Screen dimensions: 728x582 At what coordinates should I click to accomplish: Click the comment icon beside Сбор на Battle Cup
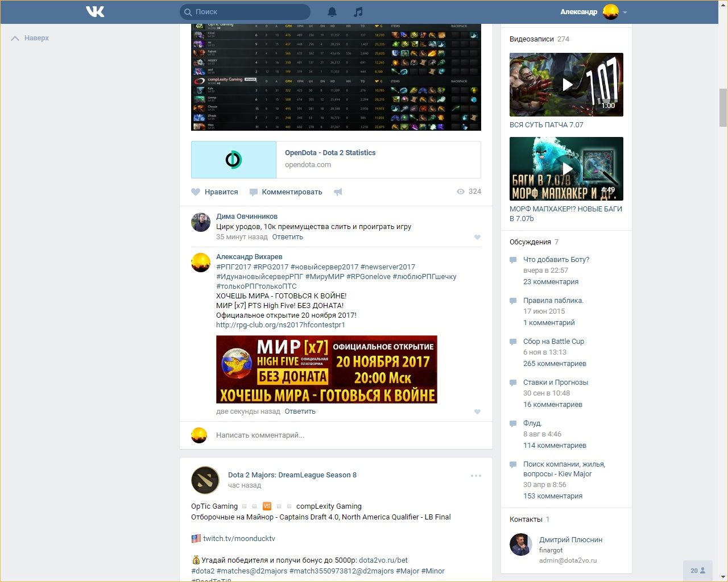[513, 342]
